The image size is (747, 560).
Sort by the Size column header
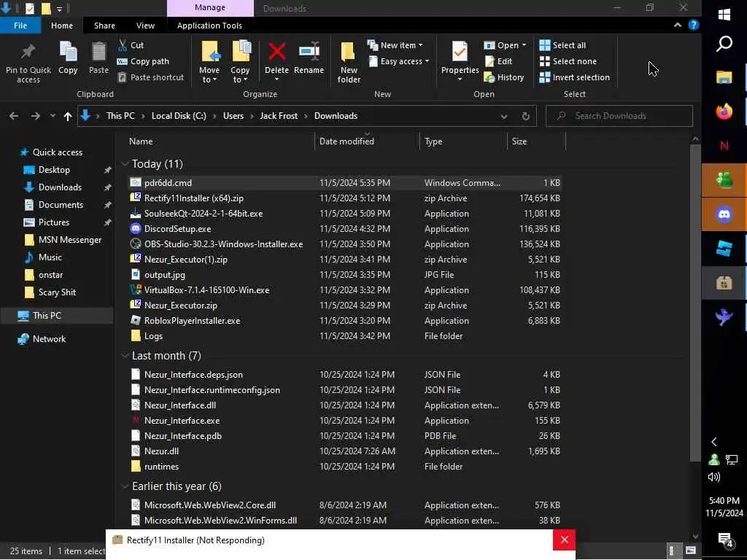tap(519, 141)
